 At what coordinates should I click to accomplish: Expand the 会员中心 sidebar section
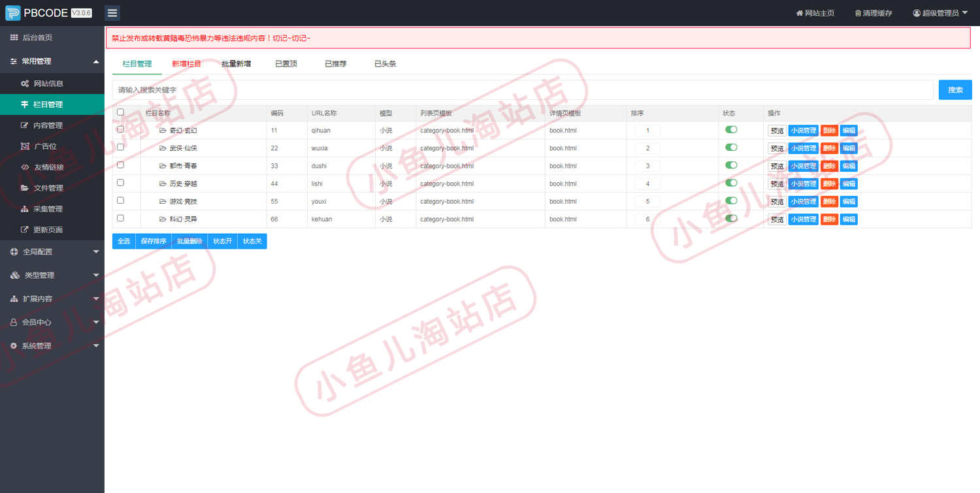(x=52, y=322)
